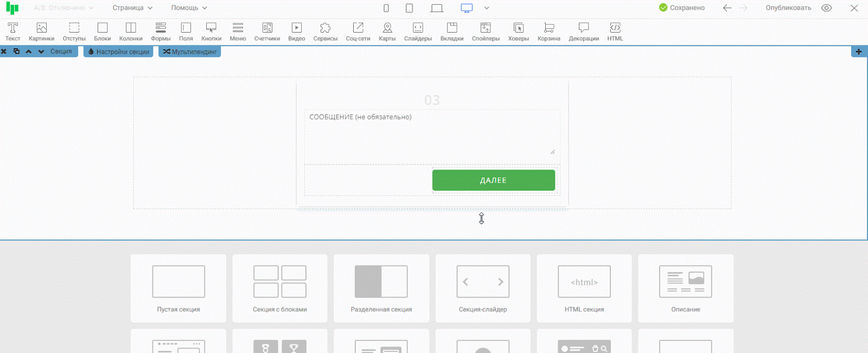Click the green ДАЛЕЕ button
This screenshot has height=353, width=868.
493,180
